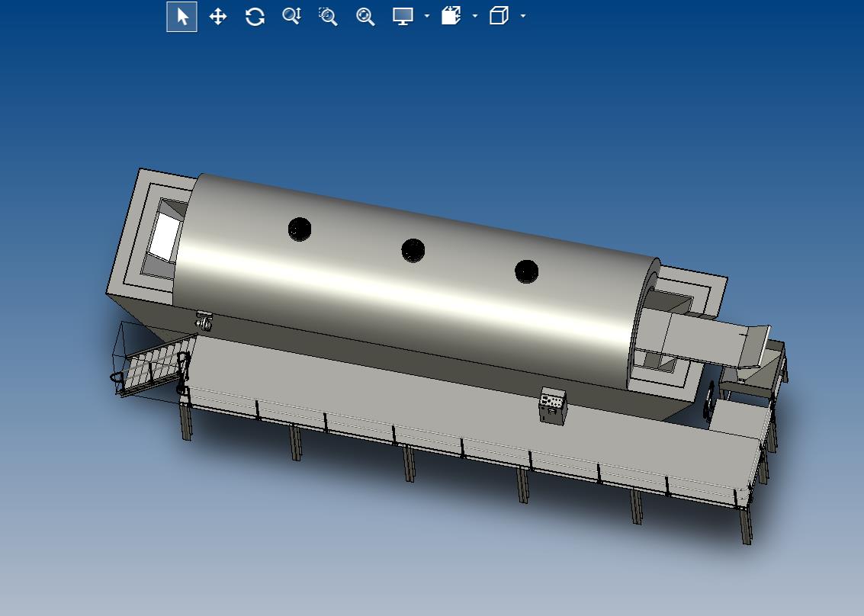This screenshot has height=616, width=864.
Task: Click the Zoom to fit icon
Action: [365, 17]
